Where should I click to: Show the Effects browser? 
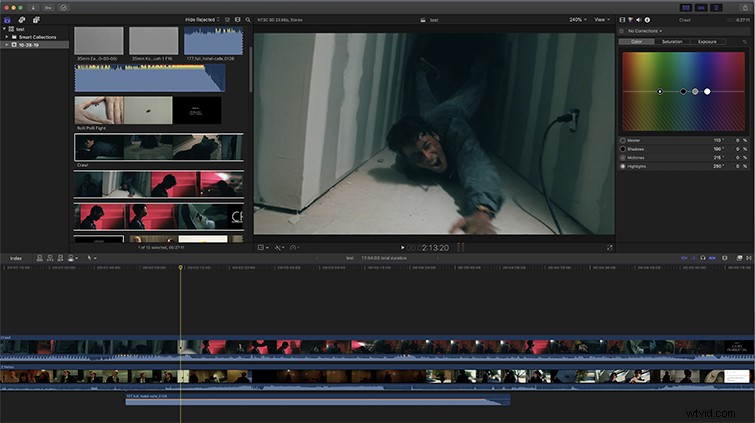[740, 258]
